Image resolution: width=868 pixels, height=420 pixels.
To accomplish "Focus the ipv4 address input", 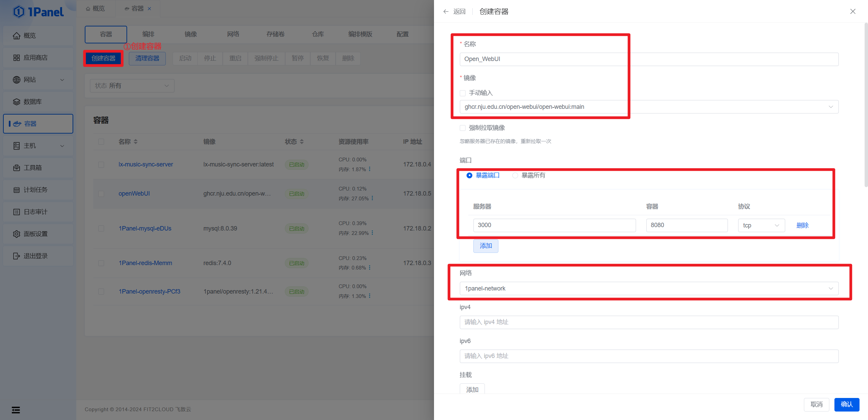I will pyautogui.click(x=649, y=322).
